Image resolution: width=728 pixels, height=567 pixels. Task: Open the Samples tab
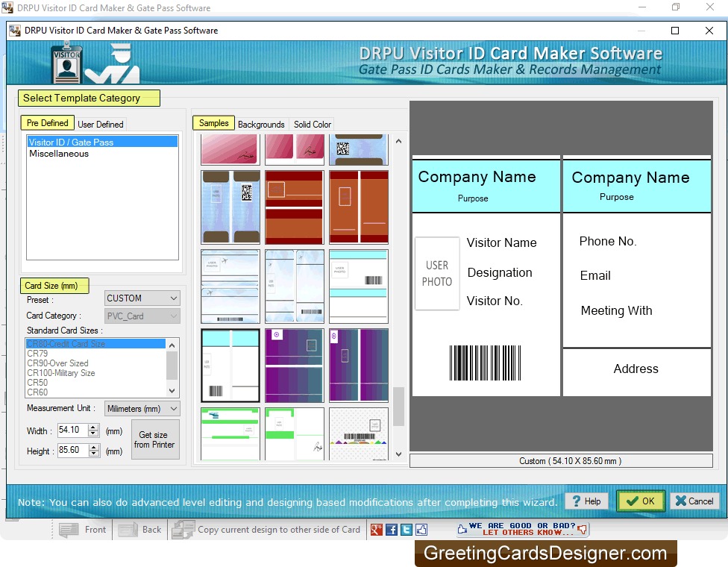pos(213,123)
